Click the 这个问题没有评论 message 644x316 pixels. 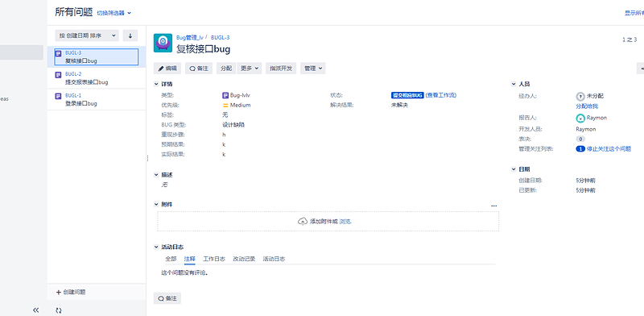[x=184, y=272]
